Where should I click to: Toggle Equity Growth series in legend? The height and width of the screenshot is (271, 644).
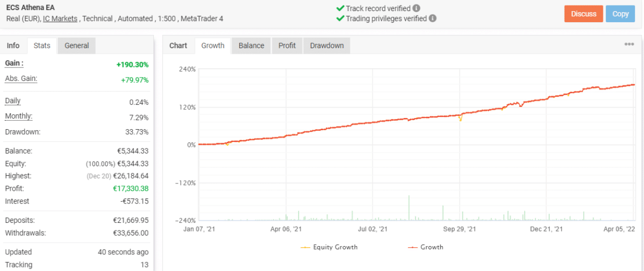point(329,247)
